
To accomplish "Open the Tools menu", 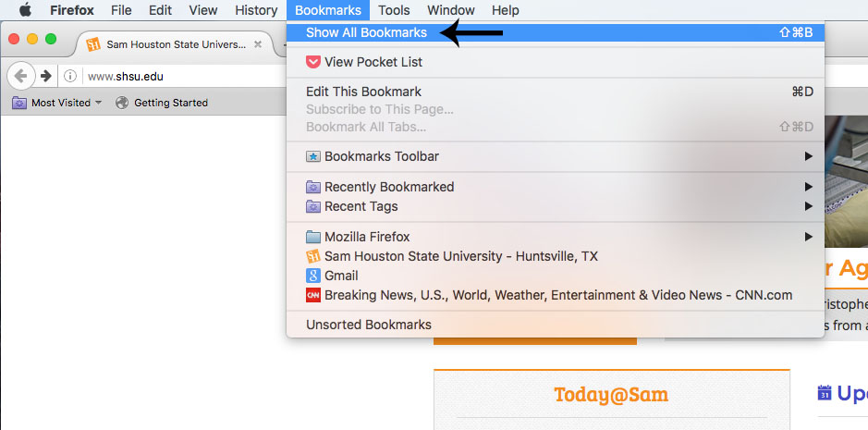I will 394,10.
